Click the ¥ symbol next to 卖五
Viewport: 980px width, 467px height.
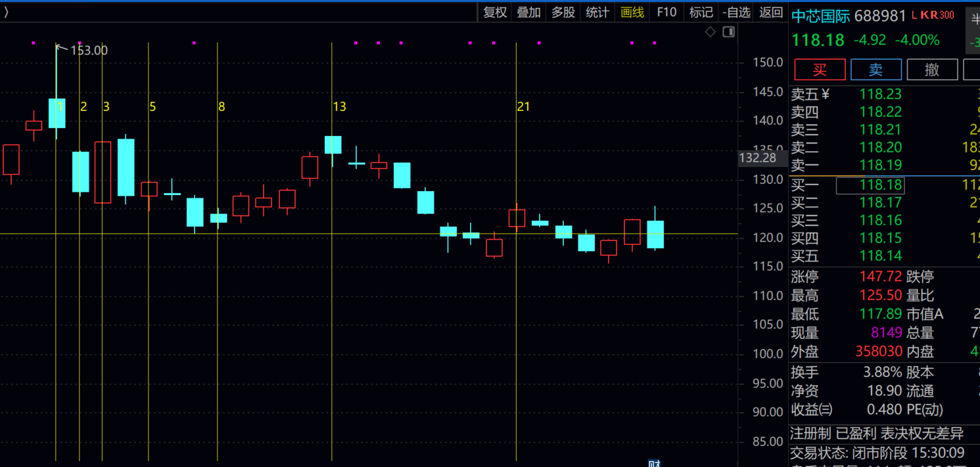tap(826, 95)
